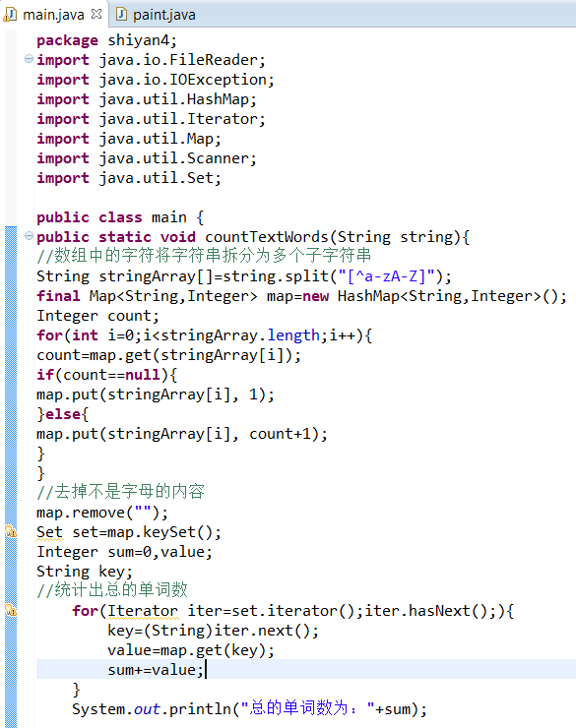Image resolution: width=576 pixels, height=728 pixels.
Task: Click 'map.put(stringArray[i], count+1);' line
Action: tap(182, 434)
